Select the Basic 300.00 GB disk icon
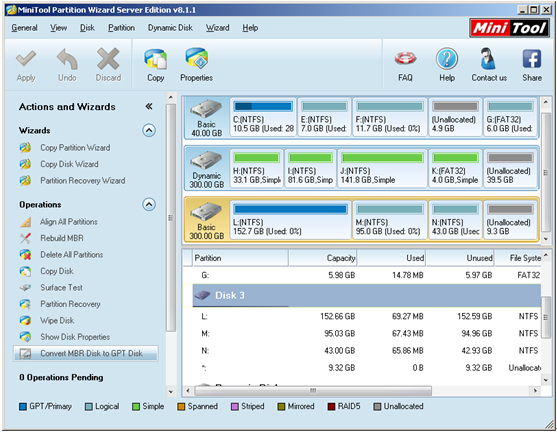Screen dimensions: 557x432 [206, 211]
